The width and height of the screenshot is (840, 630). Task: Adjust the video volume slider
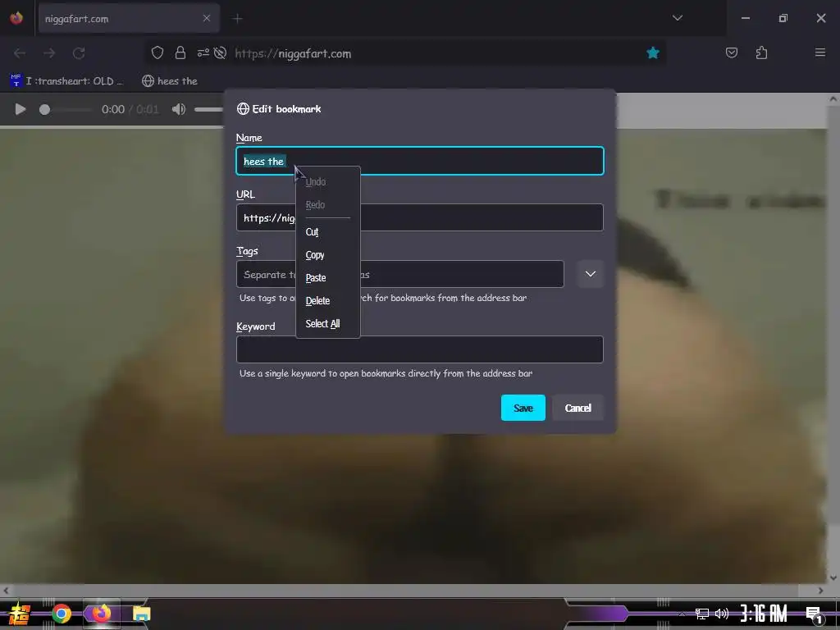[209, 109]
